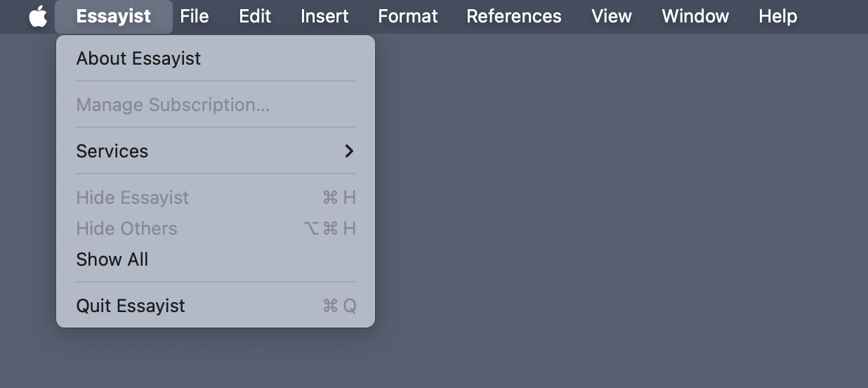The image size is (868, 388).
Task: Expand Services submenu via its chevron arrow
Action: point(349,151)
